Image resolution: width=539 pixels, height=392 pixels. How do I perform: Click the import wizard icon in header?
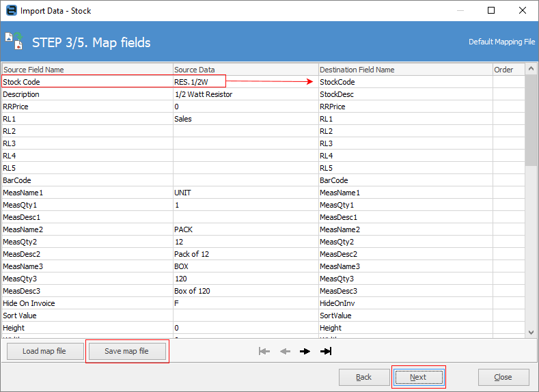click(x=14, y=42)
